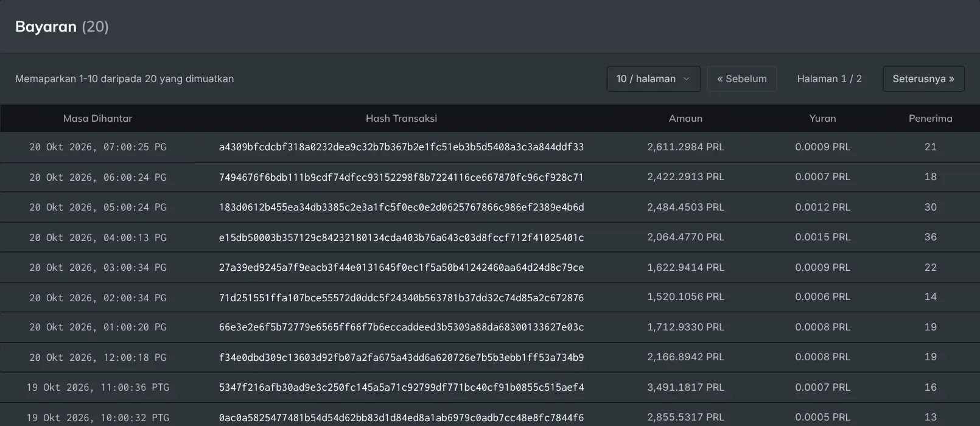Open transaction hash starting with 183d0612b455
The height and width of the screenshot is (426, 980).
(401, 208)
